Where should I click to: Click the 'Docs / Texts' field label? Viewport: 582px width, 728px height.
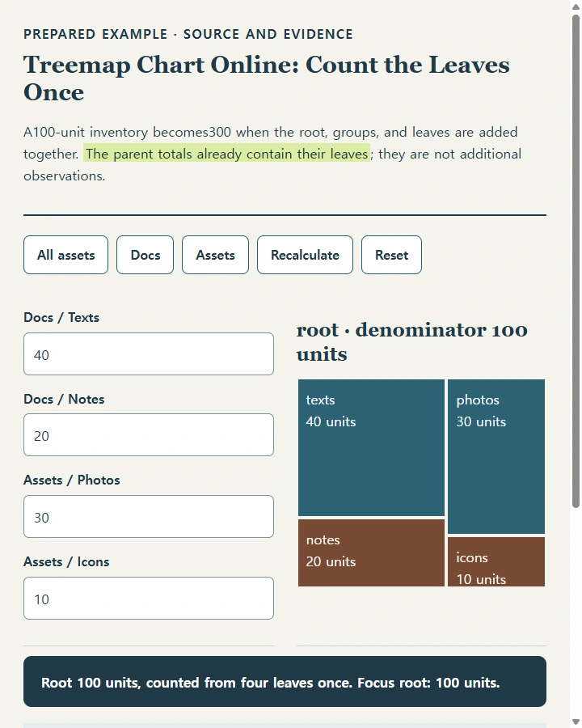pyautogui.click(x=61, y=318)
